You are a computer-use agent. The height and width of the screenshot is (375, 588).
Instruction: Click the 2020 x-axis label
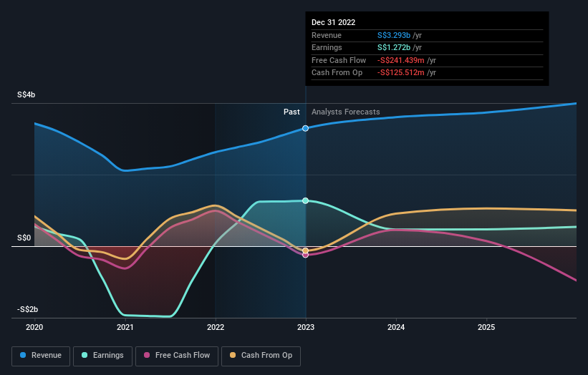(34, 328)
